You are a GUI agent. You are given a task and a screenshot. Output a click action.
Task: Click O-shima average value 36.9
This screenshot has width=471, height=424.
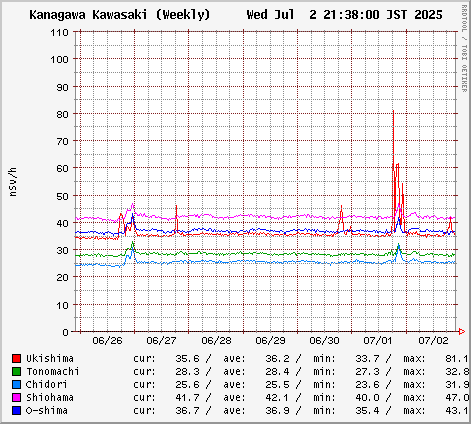tap(277, 410)
